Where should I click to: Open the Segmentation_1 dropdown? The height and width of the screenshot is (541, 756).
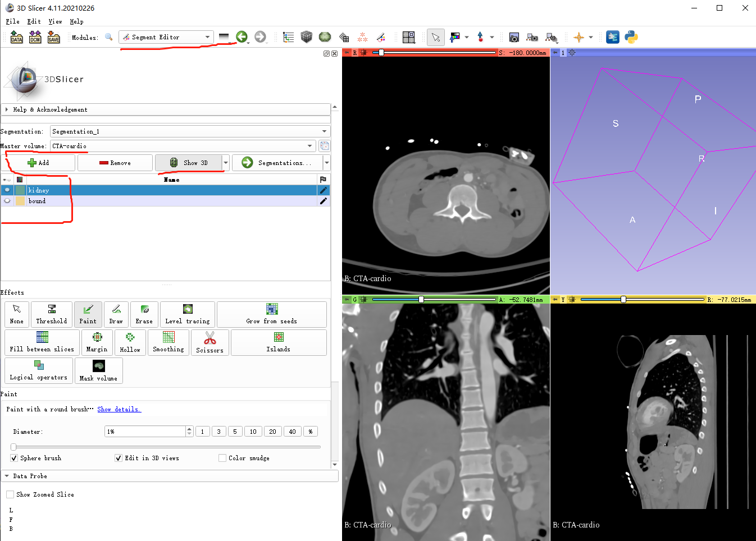[x=190, y=131]
